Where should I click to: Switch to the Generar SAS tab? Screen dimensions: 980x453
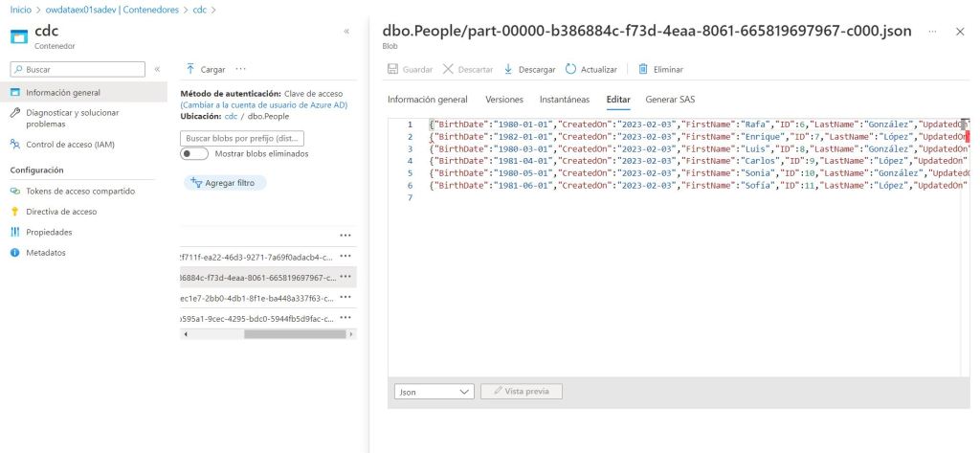[670, 100]
